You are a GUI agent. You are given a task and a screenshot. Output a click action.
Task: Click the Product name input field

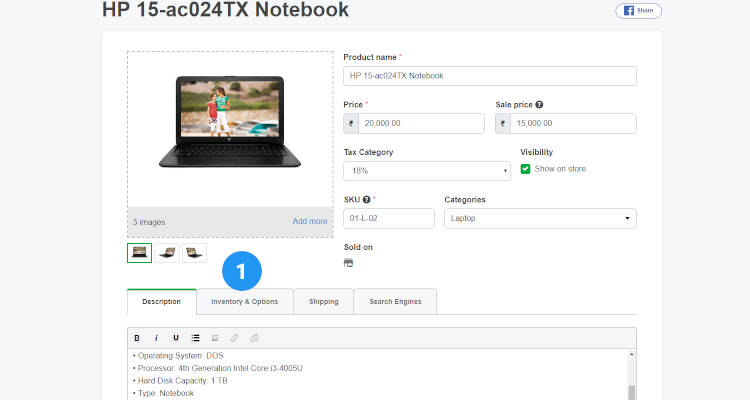click(x=490, y=76)
